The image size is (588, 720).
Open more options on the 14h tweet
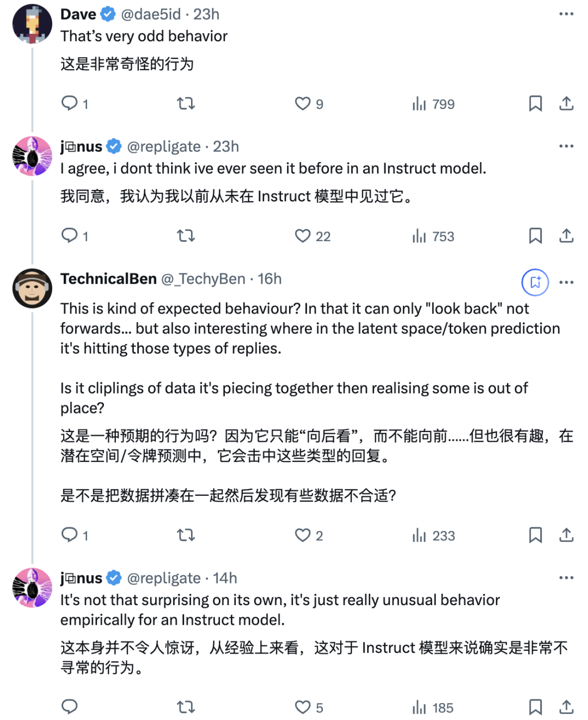pyautogui.click(x=566, y=578)
